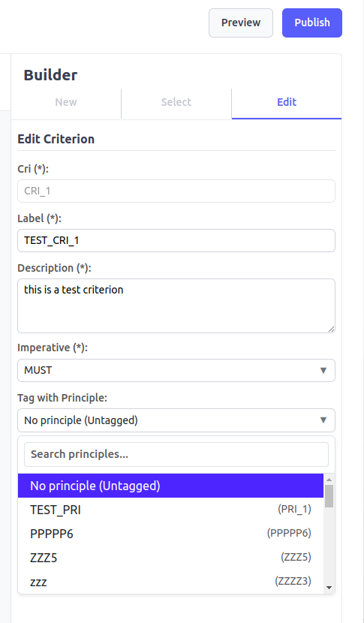The height and width of the screenshot is (623, 364).
Task: Click the disabled Cri field CRI_1
Action: click(176, 191)
